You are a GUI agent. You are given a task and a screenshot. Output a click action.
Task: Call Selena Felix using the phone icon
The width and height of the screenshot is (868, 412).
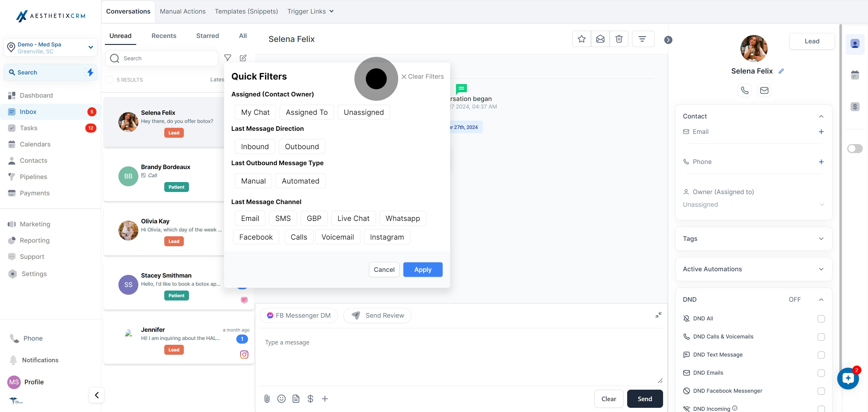(x=744, y=90)
